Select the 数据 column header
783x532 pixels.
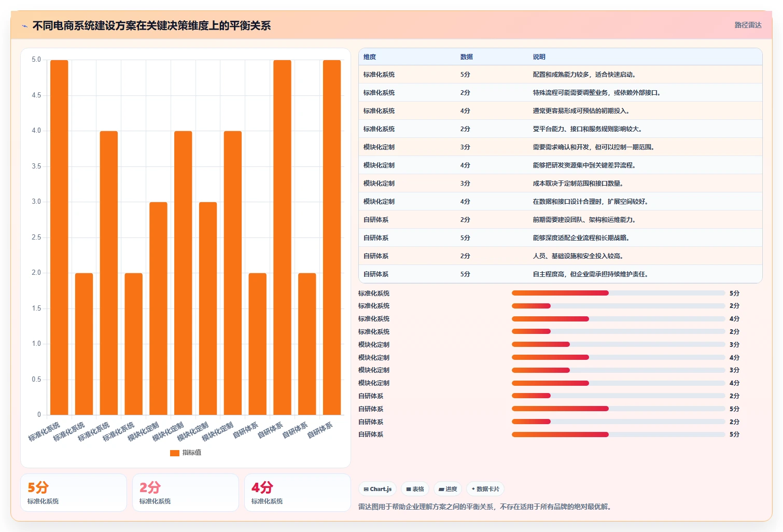point(467,57)
